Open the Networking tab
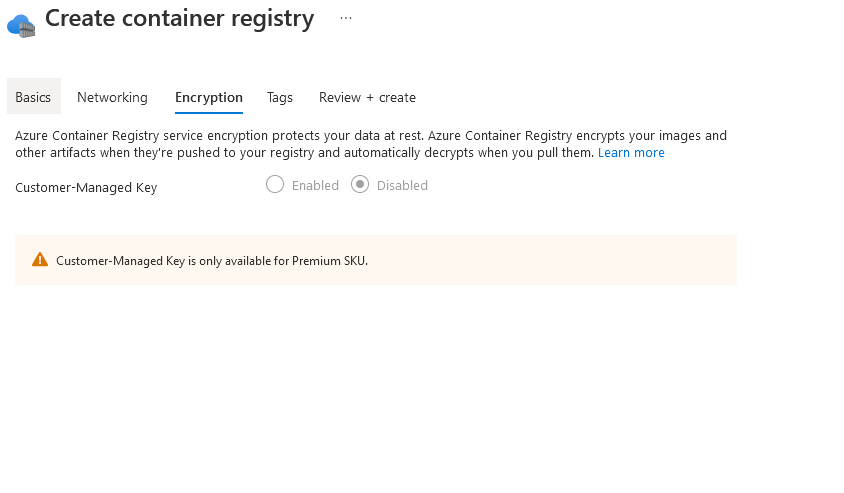Screen dimensions: 844x493 pos(112,97)
